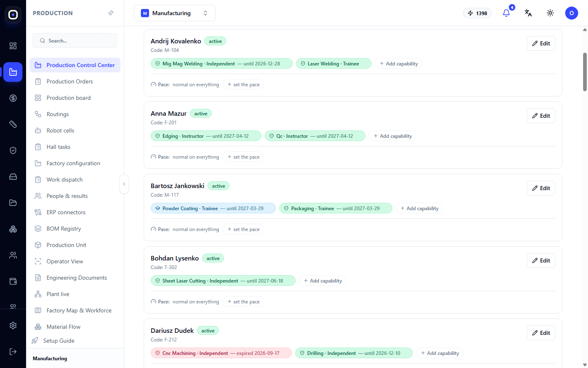Pin the Production sidebar panel
This screenshot has width=588, height=368.
click(111, 13)
